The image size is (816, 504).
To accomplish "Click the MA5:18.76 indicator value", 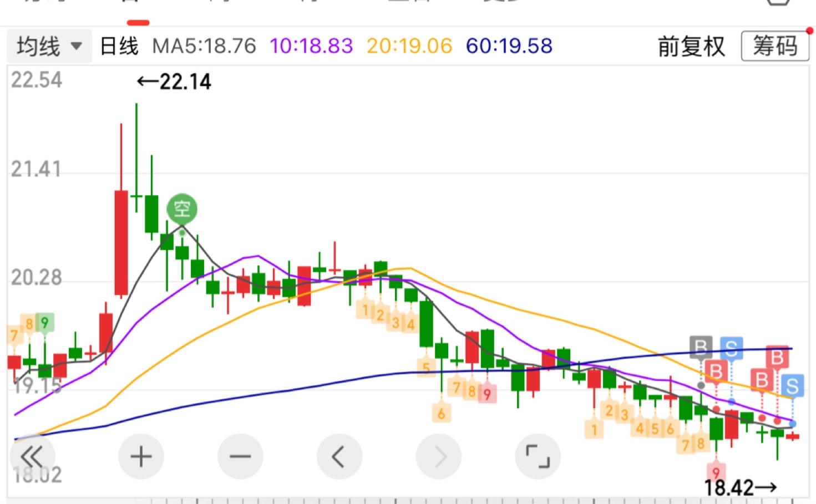I will click(204, 46).
